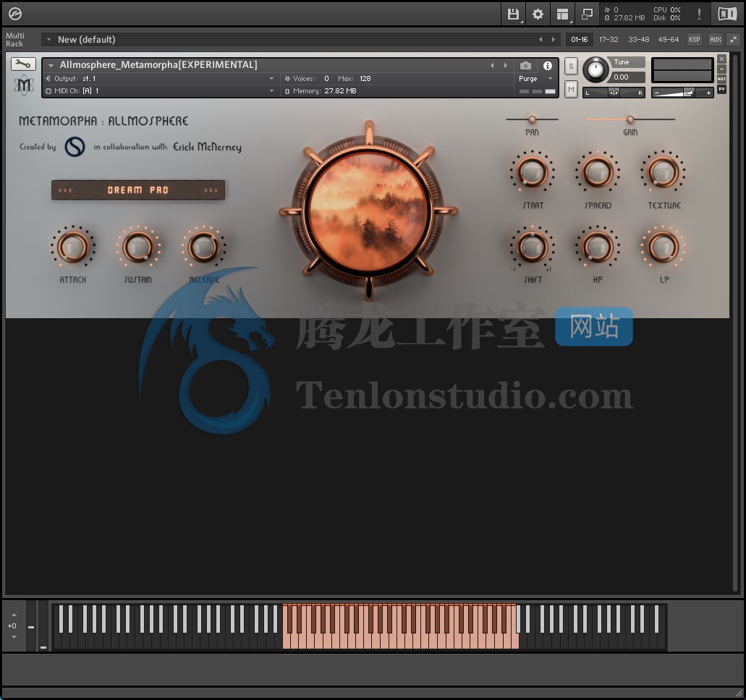Screen dimensions: 746x700
Task: Go to previous multi with left arrow
Action: coord(541,40)
